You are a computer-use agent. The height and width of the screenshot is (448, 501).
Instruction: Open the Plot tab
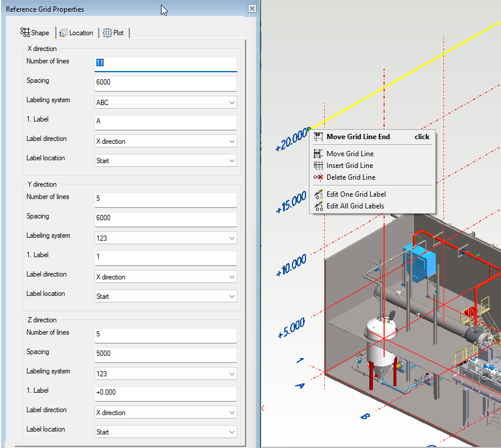coord(113,33)
